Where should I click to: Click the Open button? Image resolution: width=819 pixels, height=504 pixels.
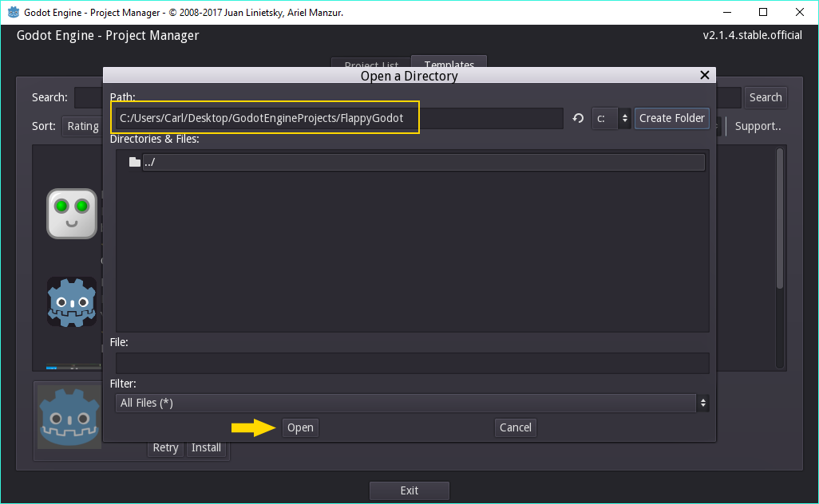point(300,427)
